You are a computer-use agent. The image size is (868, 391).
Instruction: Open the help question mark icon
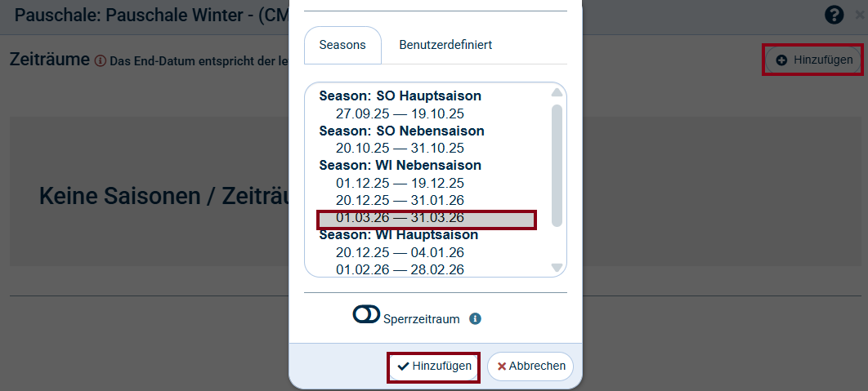tap(834, 15)
